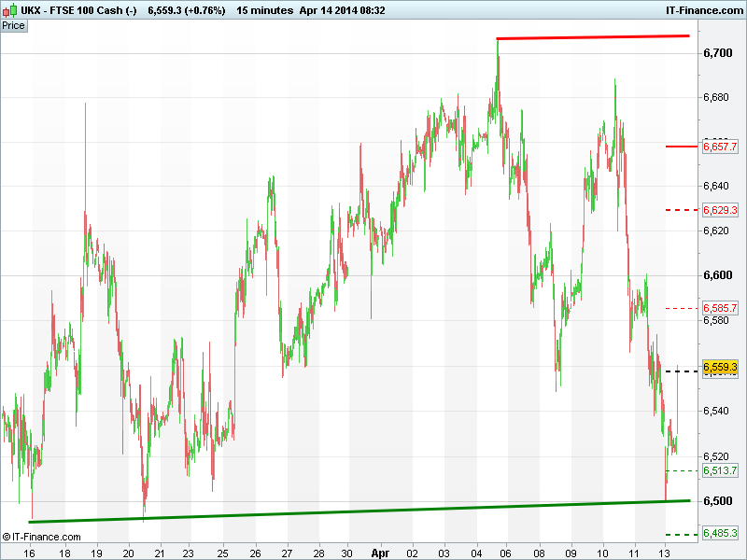Select the green 6,485.3 support level label
Viewport: 747px width, 560px height.
click(720, 534)
